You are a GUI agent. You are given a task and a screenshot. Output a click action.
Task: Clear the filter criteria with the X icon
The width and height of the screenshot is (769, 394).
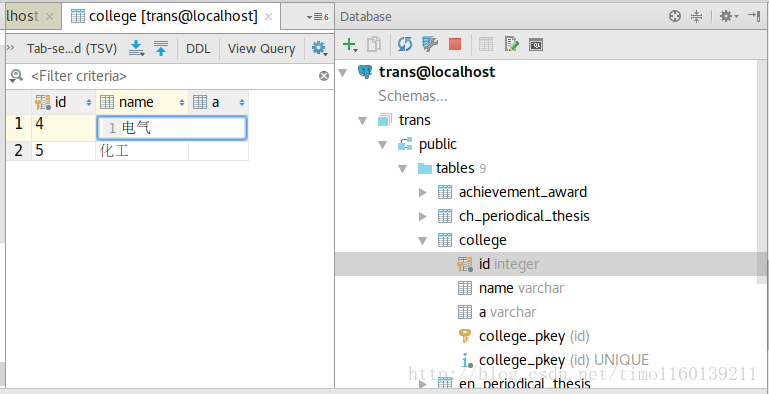click(324, 76)
